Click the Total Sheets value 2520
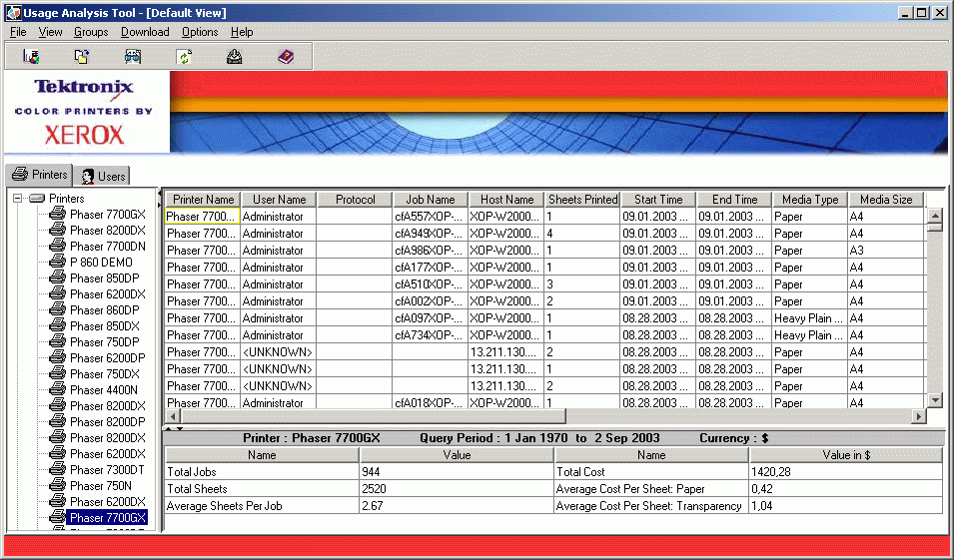954x560 pixels. tap(457, 489)
